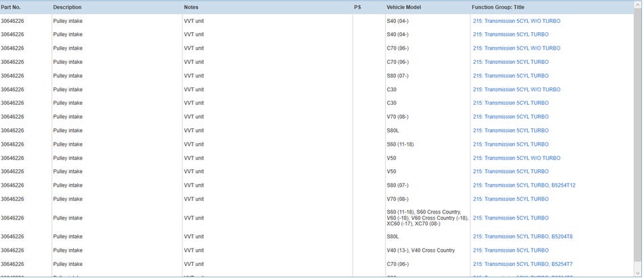Image resolution: width=644 pixels, height=278 pixels.
Task: Open Transmission 5CYL W/O TURBO link for S40 (04-)
Action: click(517, 21)
